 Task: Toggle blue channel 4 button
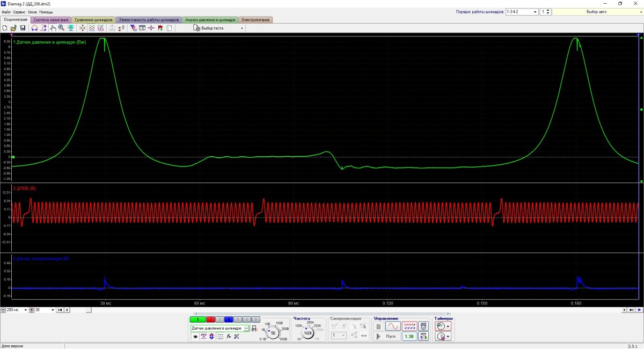click(x=228, y=319)
